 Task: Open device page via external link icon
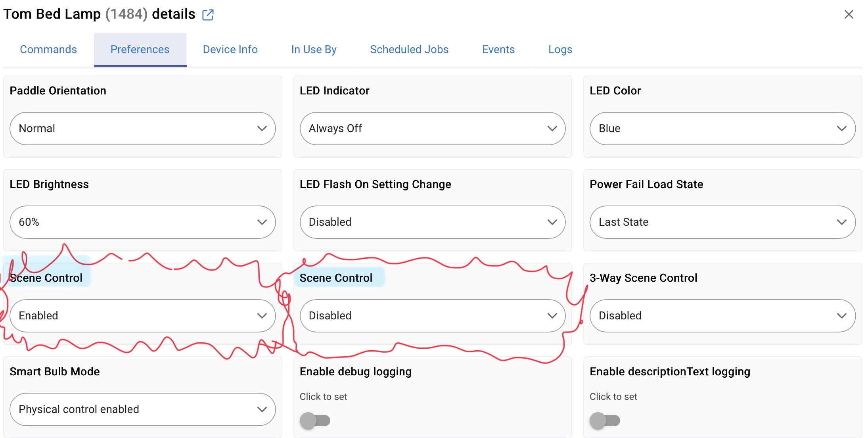(208, 15)
